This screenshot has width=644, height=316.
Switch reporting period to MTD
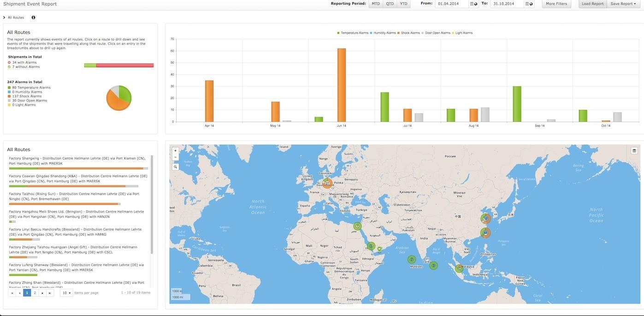pyautogui.click(x=375, y=3)
